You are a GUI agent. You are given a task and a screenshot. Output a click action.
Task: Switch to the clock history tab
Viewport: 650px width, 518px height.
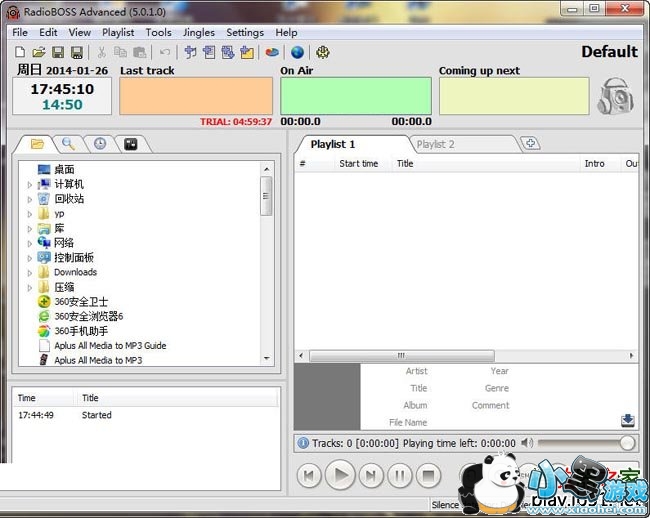click(x=100, y=144)
